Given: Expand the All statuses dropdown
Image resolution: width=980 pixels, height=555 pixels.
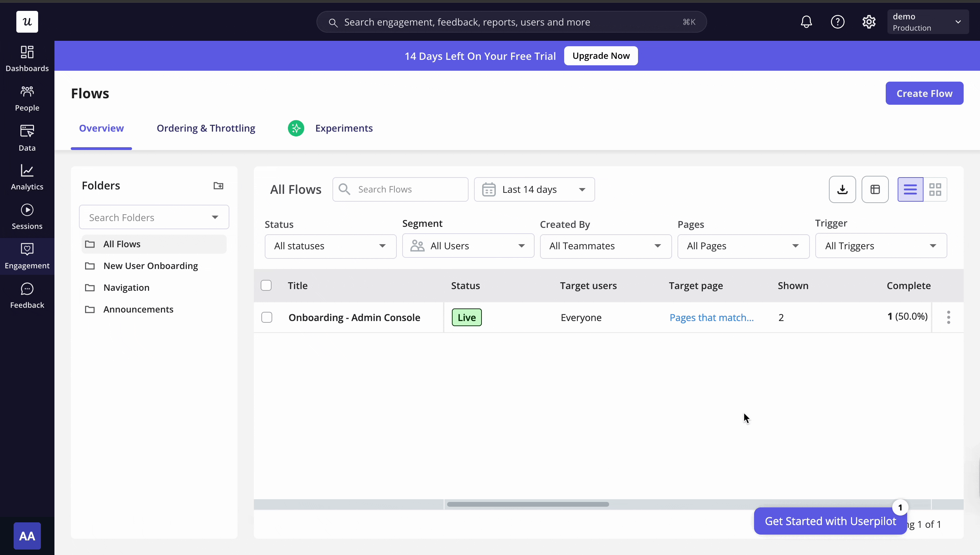Looking at the screenshot, I should (x=330, y=246).
